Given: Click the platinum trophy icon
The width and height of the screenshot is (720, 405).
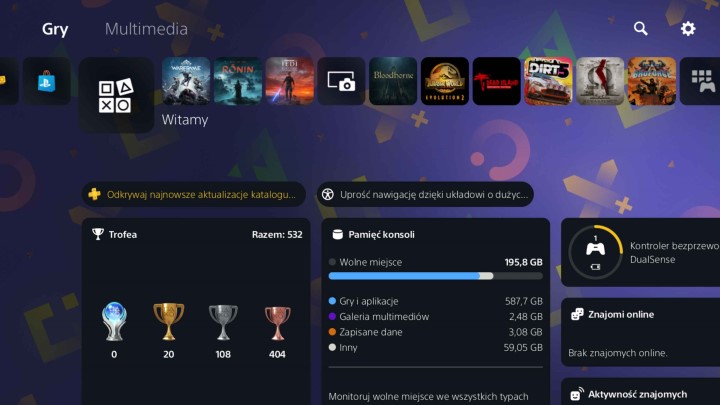Looking at the screenshot, I should coord(114,321).
